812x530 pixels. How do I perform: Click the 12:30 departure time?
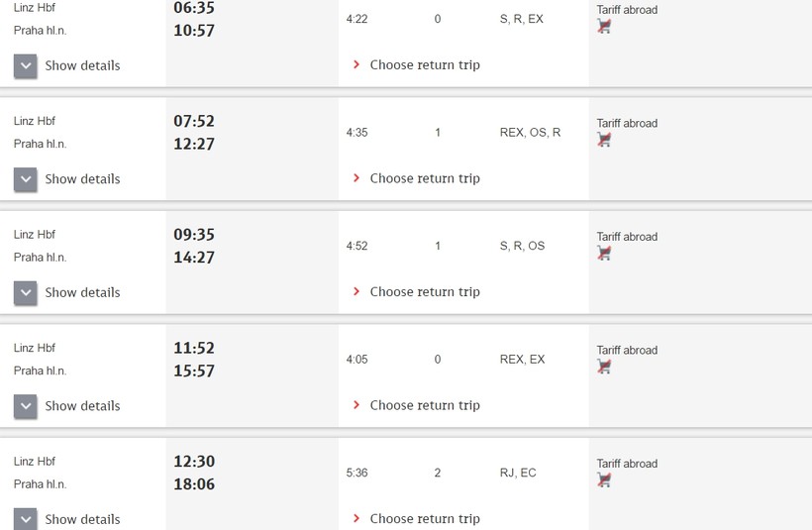[194, 461]
